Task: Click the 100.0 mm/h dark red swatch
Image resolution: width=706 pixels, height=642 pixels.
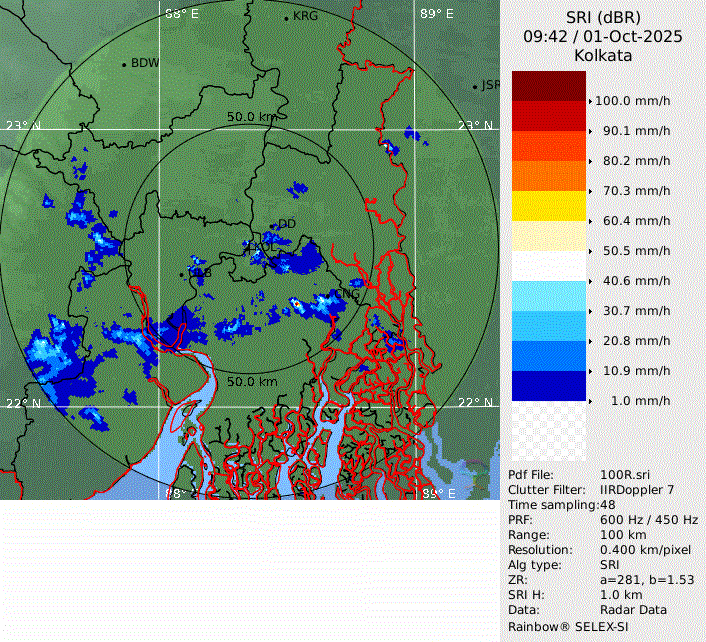Action: point(548,86)
